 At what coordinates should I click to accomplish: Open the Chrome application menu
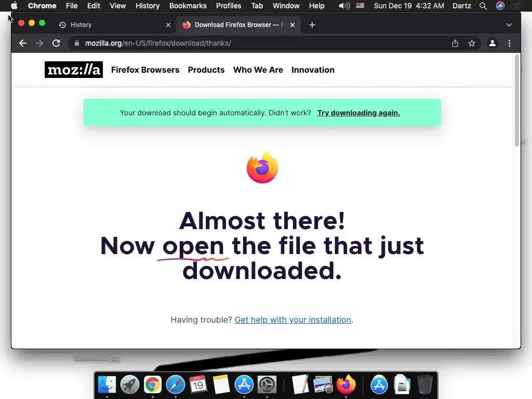42,6
